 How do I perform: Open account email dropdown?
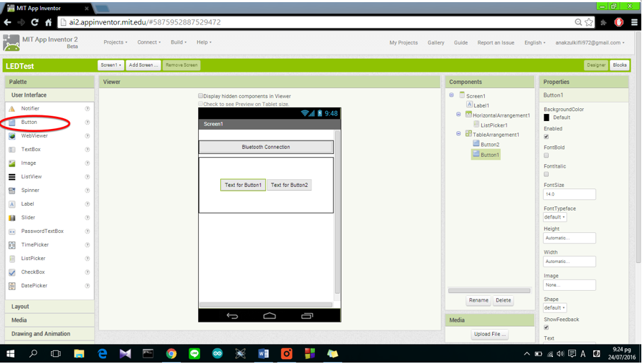[590, 42]
